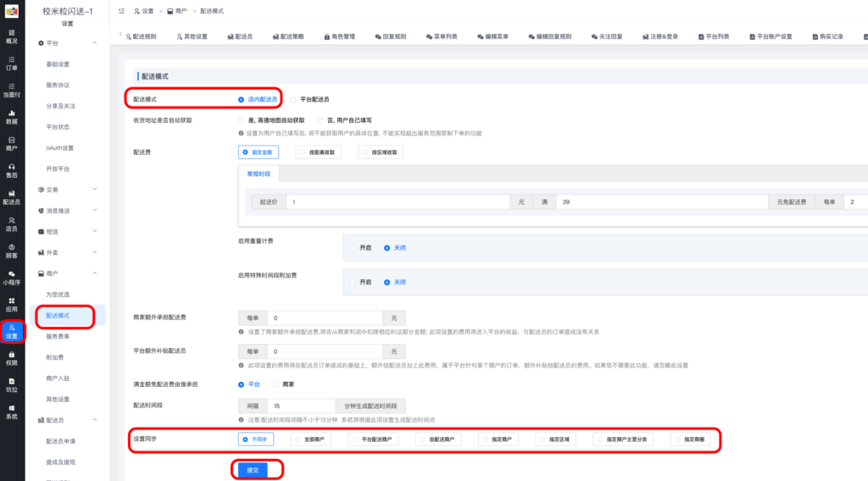Viewport: 868px width, 481px height.
Task: Open 数据 data in left navigation
Action: 12,117
